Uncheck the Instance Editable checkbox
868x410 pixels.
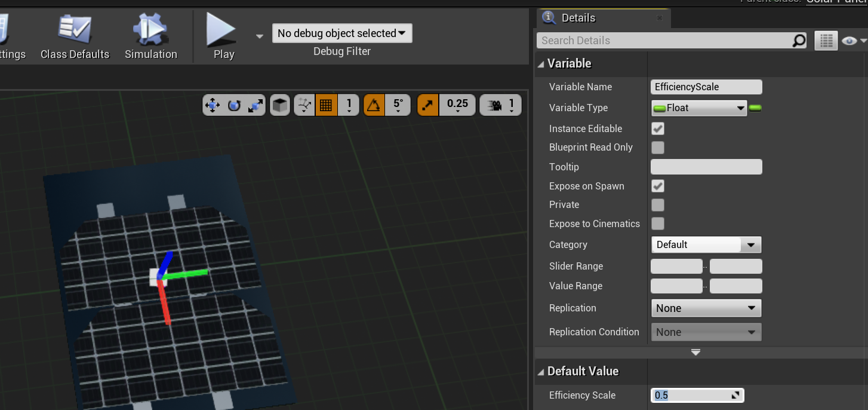[x=658, y=128]
